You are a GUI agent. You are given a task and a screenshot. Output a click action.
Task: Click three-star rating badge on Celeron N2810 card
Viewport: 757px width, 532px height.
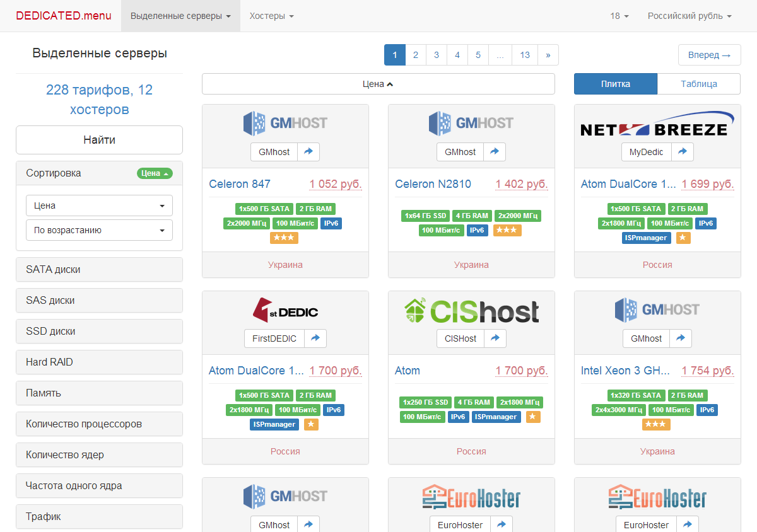[x=507, y=230]
